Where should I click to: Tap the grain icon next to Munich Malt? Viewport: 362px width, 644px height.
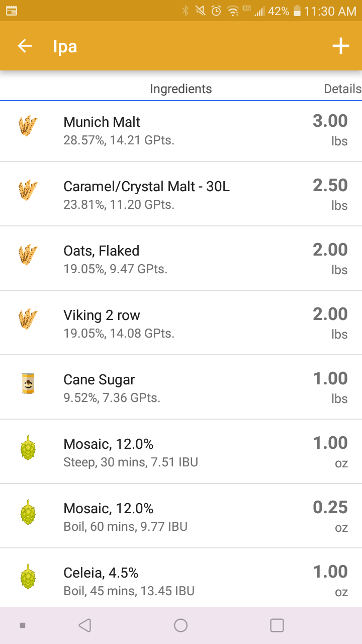[x=28, y=126]
